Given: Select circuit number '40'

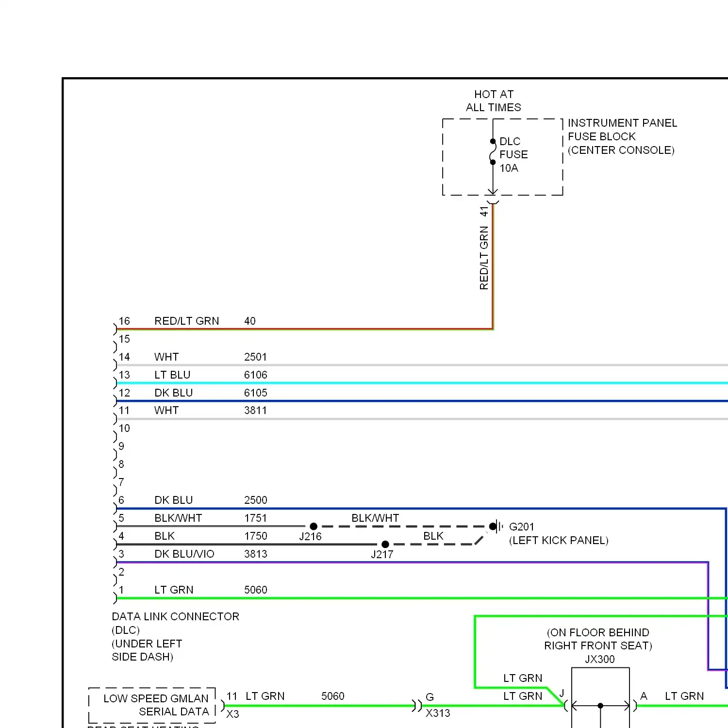Looking at the screenshot, I should [249, 321].
